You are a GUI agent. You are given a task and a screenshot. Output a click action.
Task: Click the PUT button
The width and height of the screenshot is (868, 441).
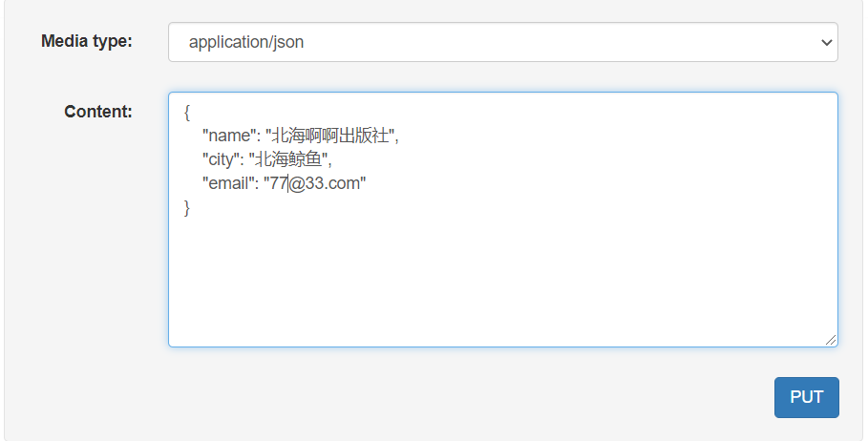pyautogui.click(x=806, y=397)
